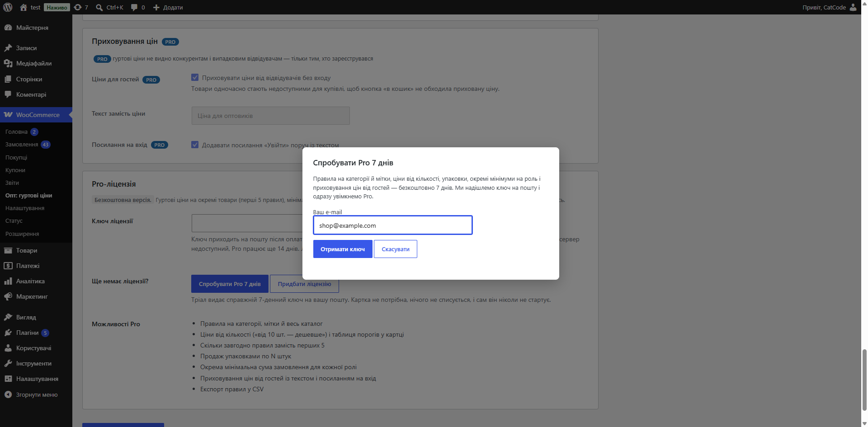
Task: Click the Записи pin icon
Action: click(x=8, y=48)
